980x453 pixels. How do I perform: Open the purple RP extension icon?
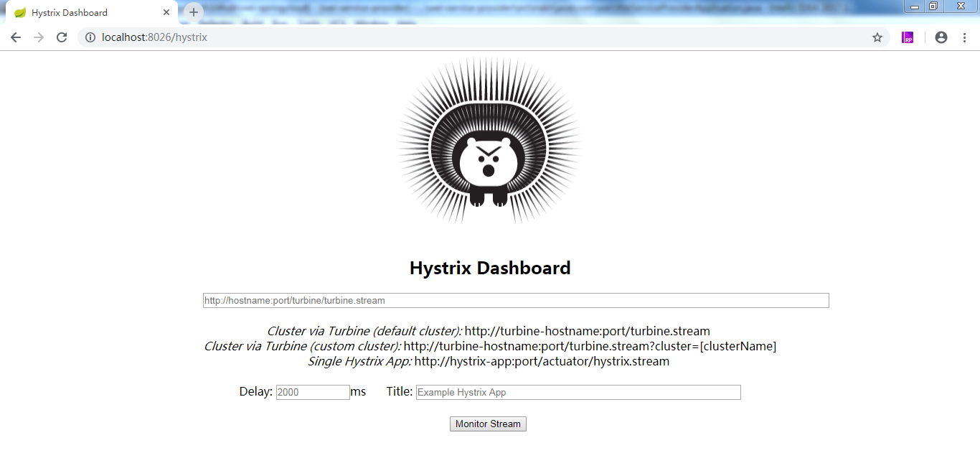click(908, 37)
